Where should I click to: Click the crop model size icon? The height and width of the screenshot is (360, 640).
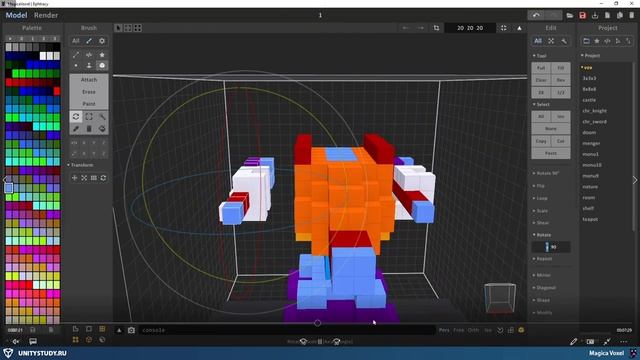pyautogui.click(x=436, y=28)
